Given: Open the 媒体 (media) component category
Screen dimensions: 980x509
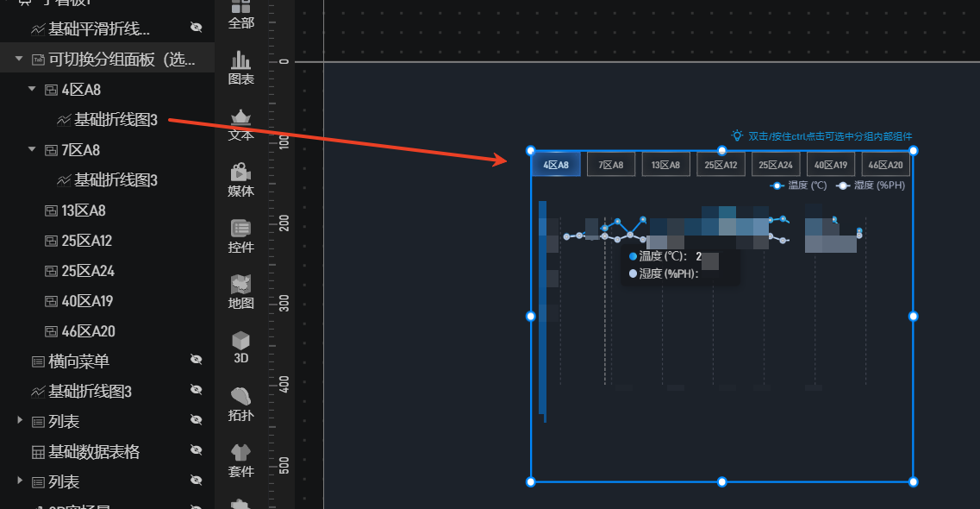Looking at the screenshot, I should point(240,180).
